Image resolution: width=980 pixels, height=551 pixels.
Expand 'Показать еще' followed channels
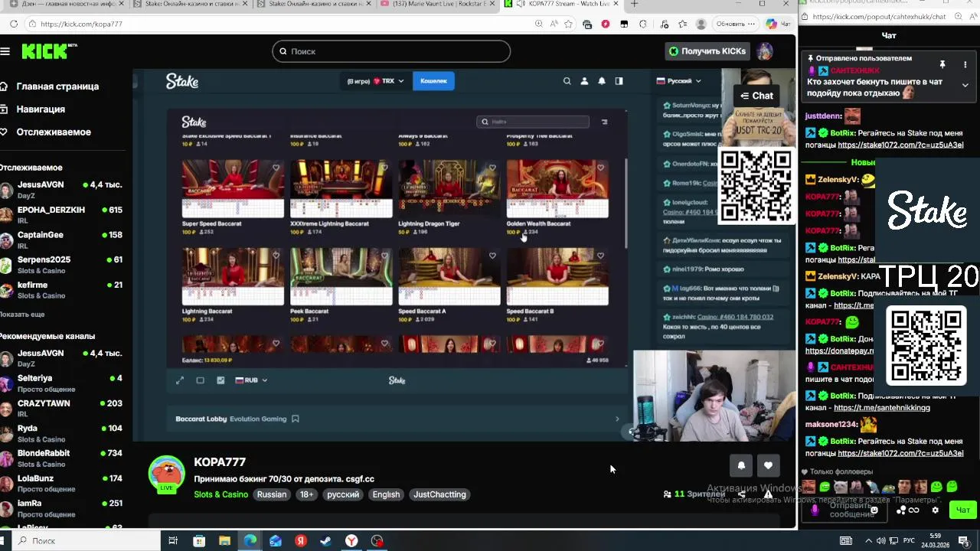tap(22, 315)
